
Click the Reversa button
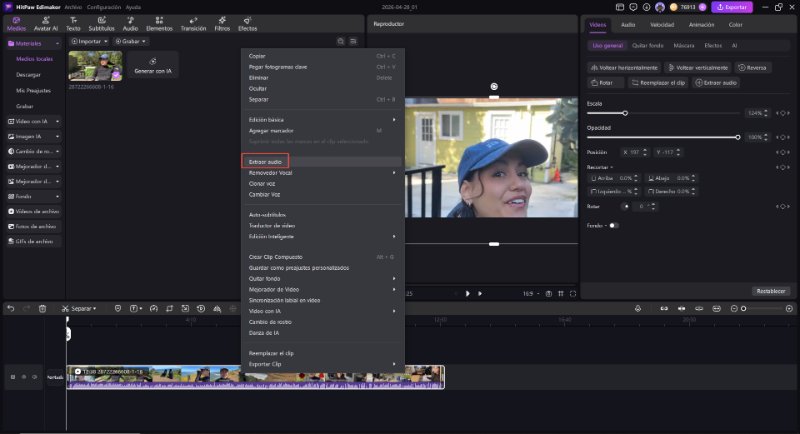coord(753,68)
